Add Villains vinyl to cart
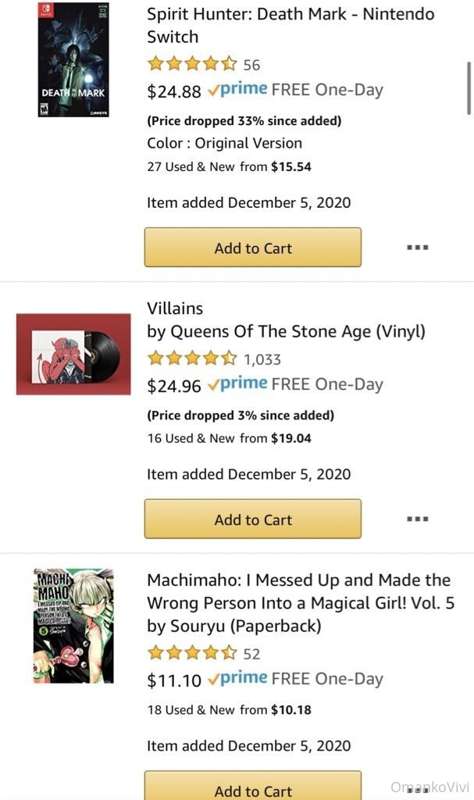The image size is (474, 800). click(253, 519)
